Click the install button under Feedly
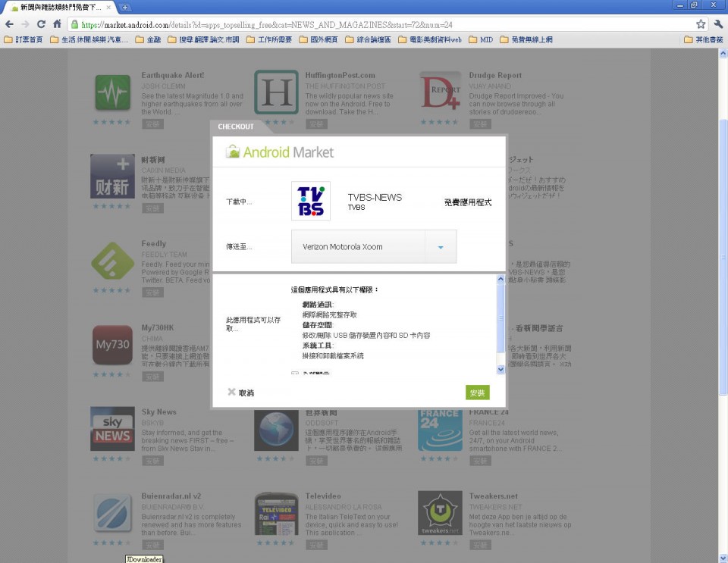 pos(152,292)
